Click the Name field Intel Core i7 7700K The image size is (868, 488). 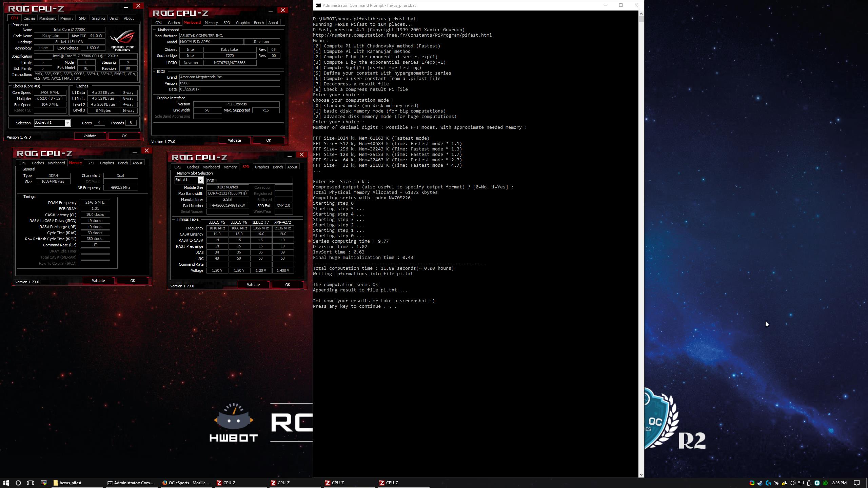[69, 30]
